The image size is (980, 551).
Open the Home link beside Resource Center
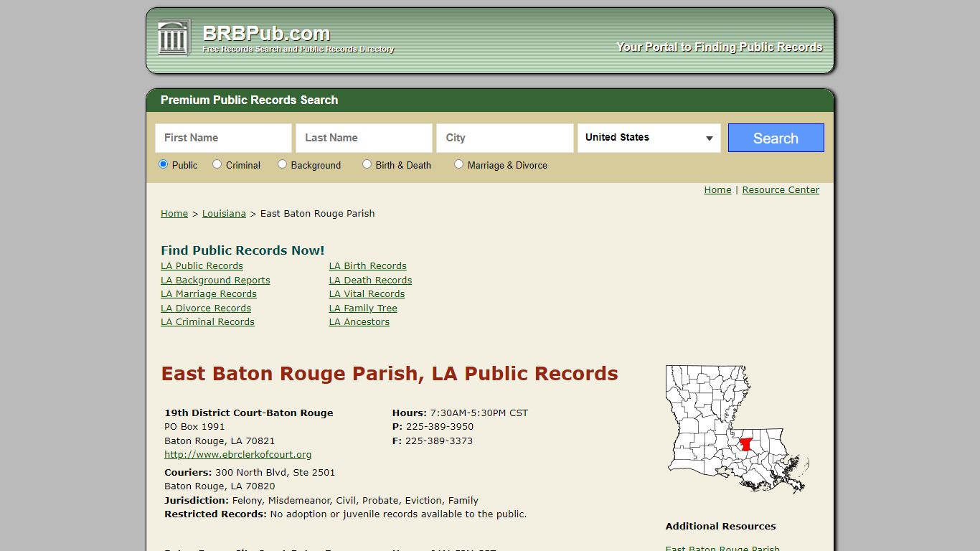pos(717,190)
